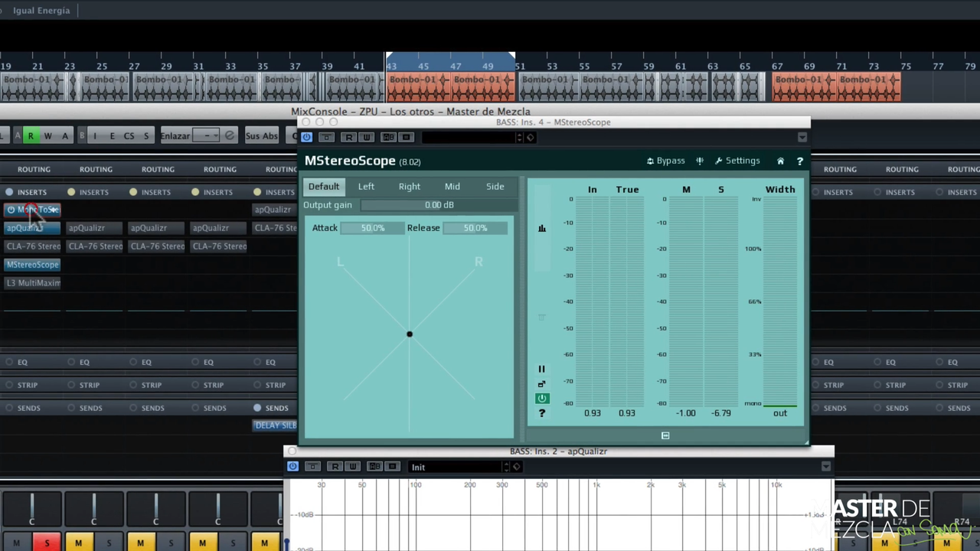Click the A/B compare button in MStereoScope header
This screenshot has height=551, width=980.
388,137
